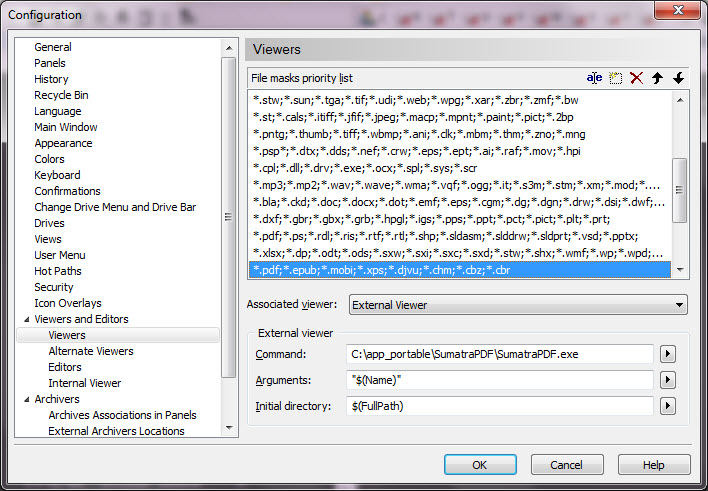Go to the Hot Paths category

click(58, 271)
